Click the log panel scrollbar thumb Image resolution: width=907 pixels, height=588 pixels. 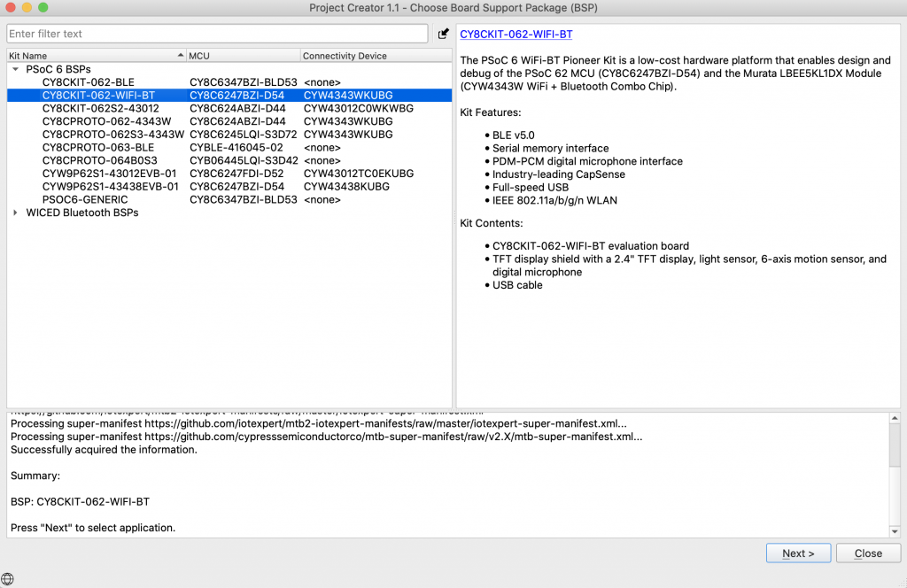pyautogui.click(x=895, y=445)
